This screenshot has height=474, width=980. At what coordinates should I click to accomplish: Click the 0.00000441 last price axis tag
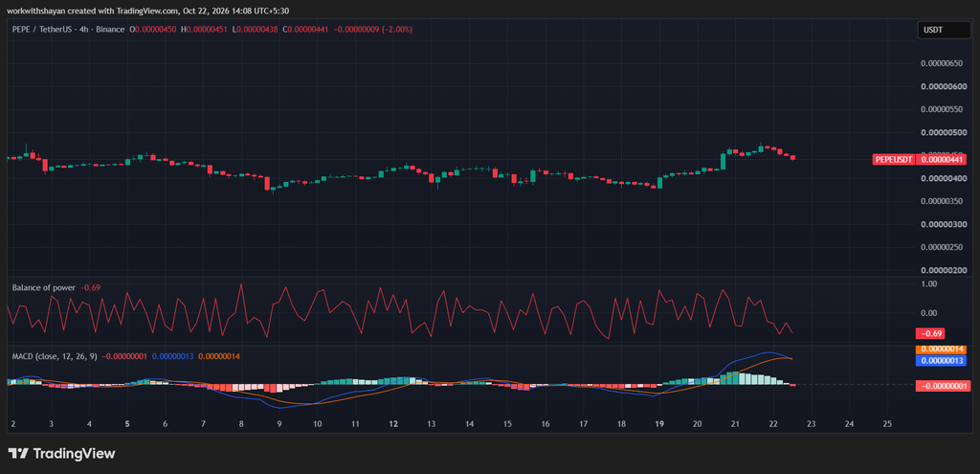(943, 160)
